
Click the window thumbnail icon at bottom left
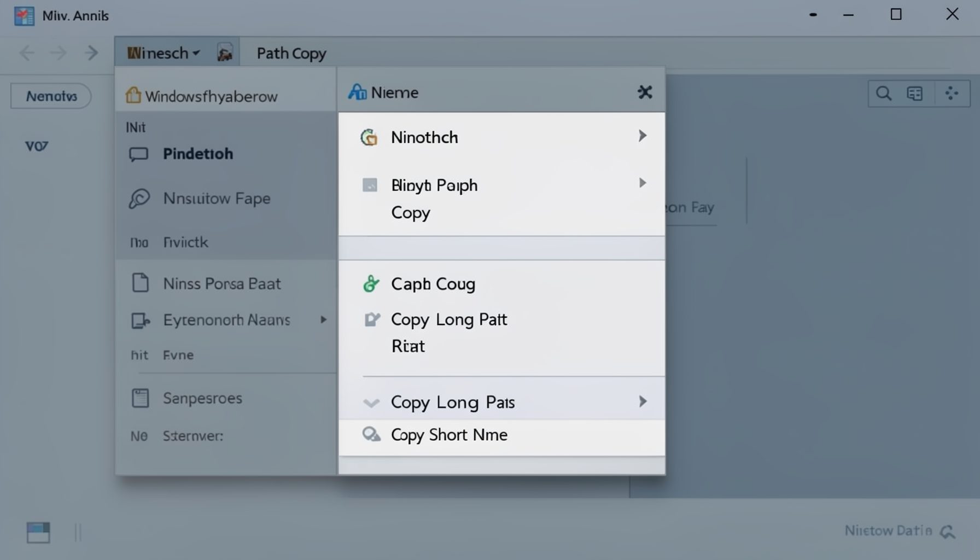click(x=38, y=532)
